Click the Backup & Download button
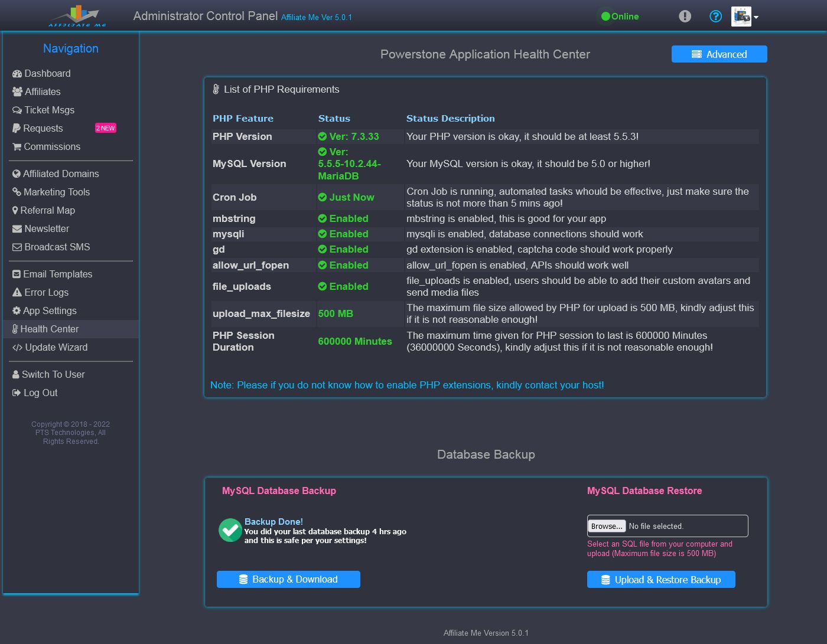 (288, 580)
